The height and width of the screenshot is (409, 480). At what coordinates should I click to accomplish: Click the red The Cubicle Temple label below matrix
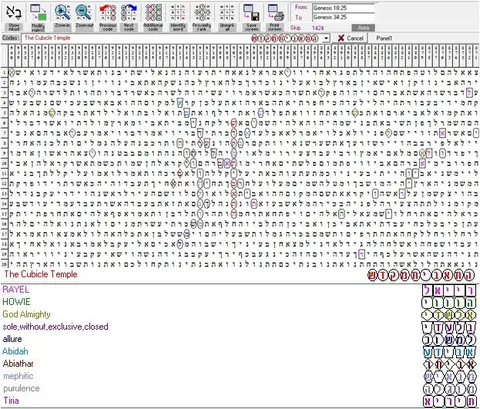(41, 274)
